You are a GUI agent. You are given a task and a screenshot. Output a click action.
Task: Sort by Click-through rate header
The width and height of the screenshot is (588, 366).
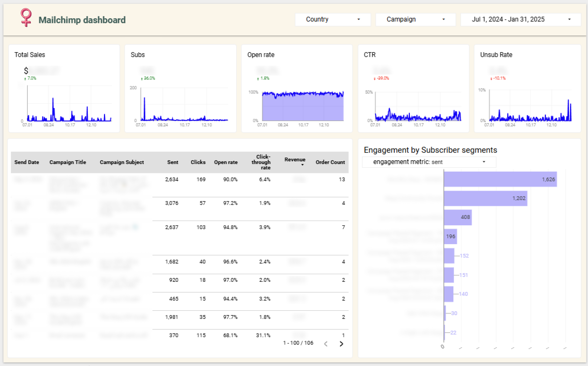[261, 162]
